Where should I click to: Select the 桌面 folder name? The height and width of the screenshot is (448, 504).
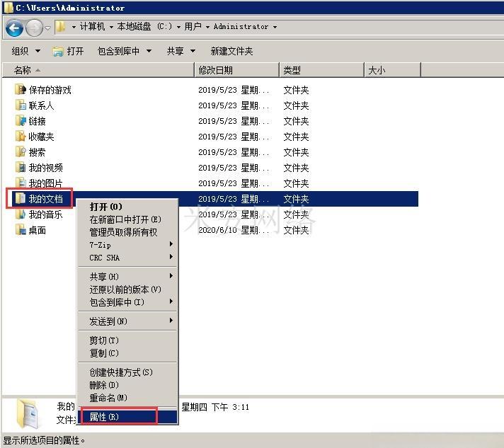(x=37, y=230)
